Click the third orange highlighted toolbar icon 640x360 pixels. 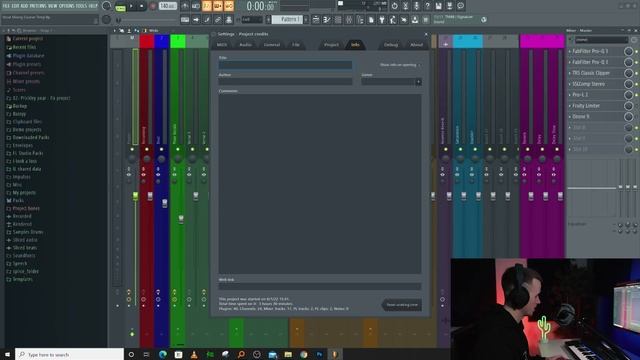pos(229,6)
